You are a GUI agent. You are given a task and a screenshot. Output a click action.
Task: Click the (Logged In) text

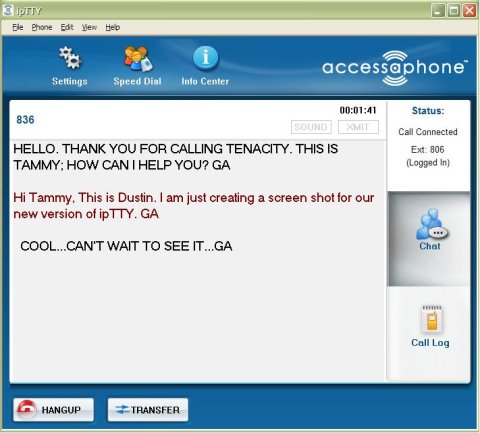(x=428, y=163)
